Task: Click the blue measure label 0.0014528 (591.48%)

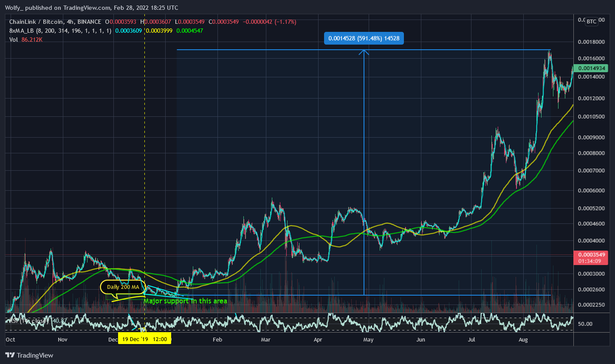Action: 364,39
